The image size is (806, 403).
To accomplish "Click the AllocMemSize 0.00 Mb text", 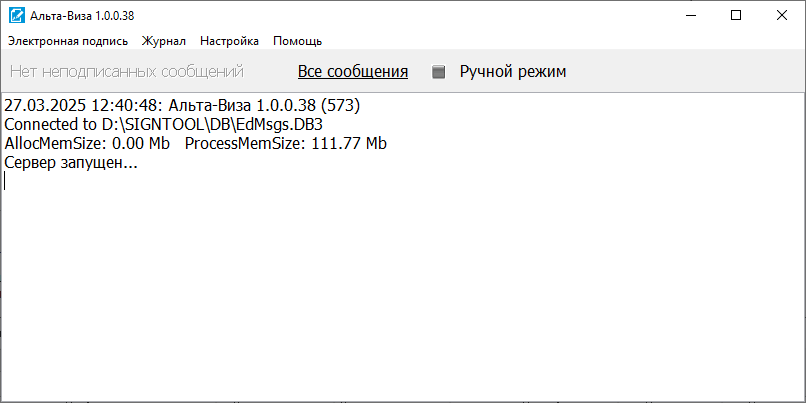I will pos(87,143).
